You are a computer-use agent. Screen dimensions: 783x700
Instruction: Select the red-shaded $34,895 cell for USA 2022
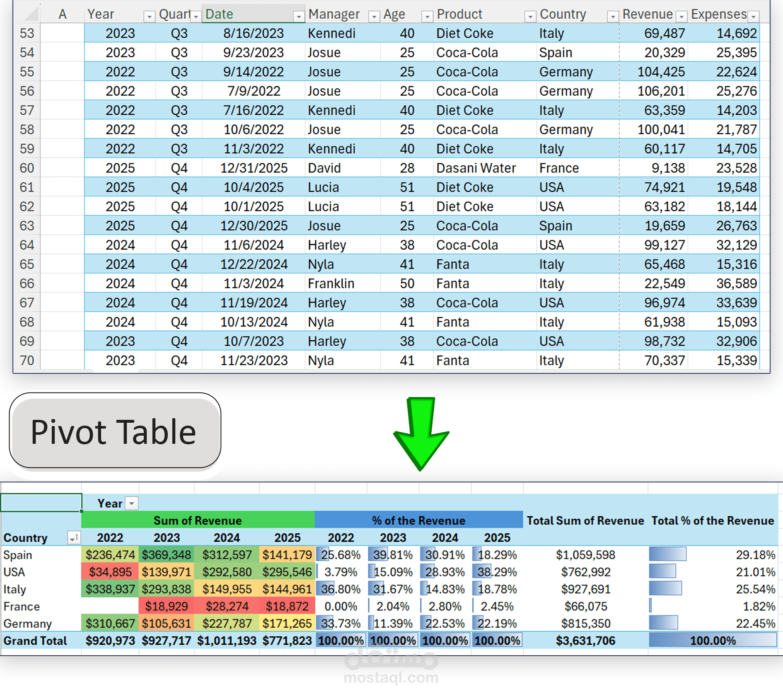coord(109,572)
